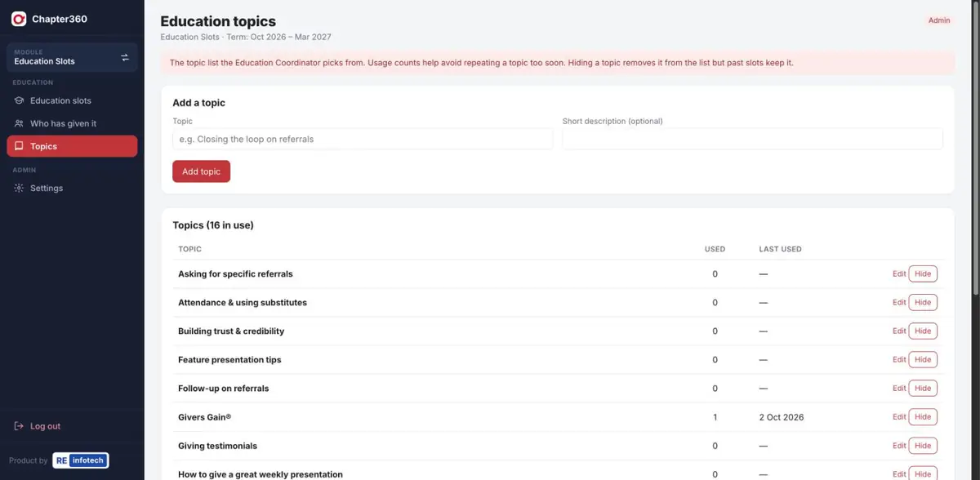Click Asking for specific referrals topic name
This screenshot has width=980, height=480.
(235, 274)
